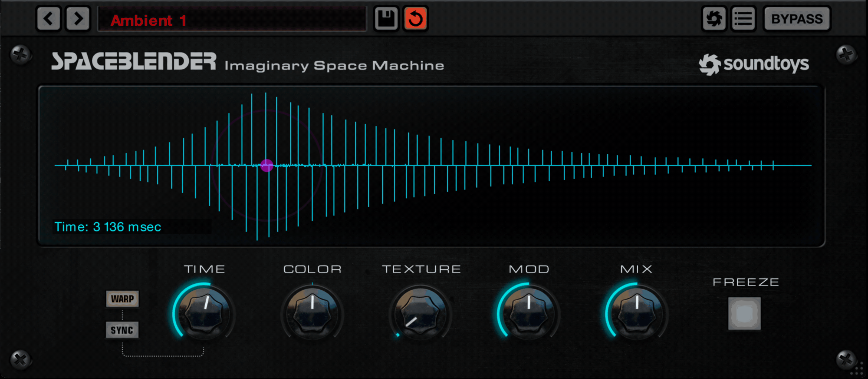Click the previous preset arrow
Image resolution: width=868 pixels, height=379 pixels.
point(48,18)
